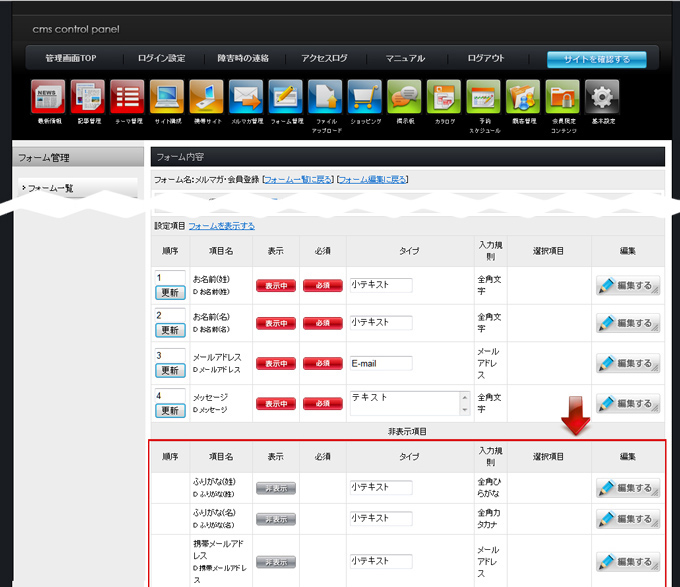
Task: Toggle 必須 status for メールアドレス row
Action: pyautogui.click(x=322, y=363)
